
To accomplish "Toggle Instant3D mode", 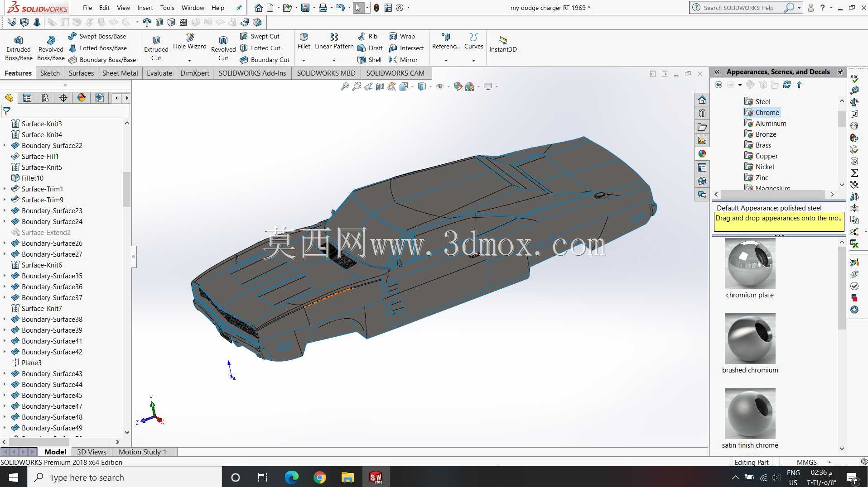I will [x=503, y=43].
